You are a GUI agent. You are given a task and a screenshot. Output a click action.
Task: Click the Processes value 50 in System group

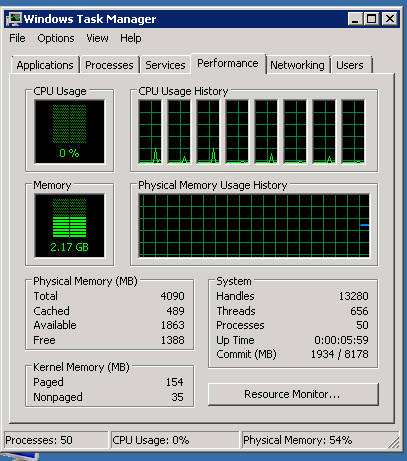tap(362, 325)
